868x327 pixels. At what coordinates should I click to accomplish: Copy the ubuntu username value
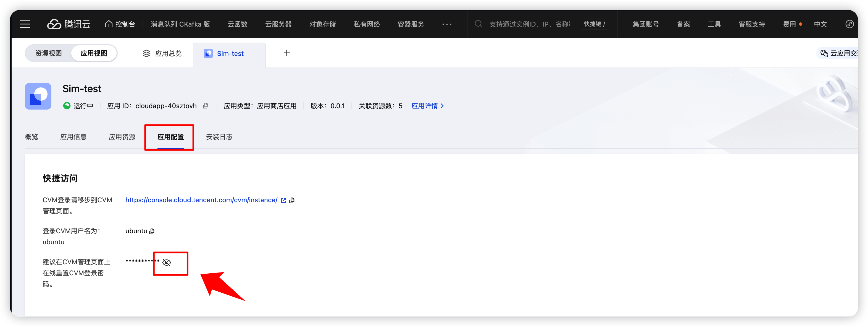point(152,231)
